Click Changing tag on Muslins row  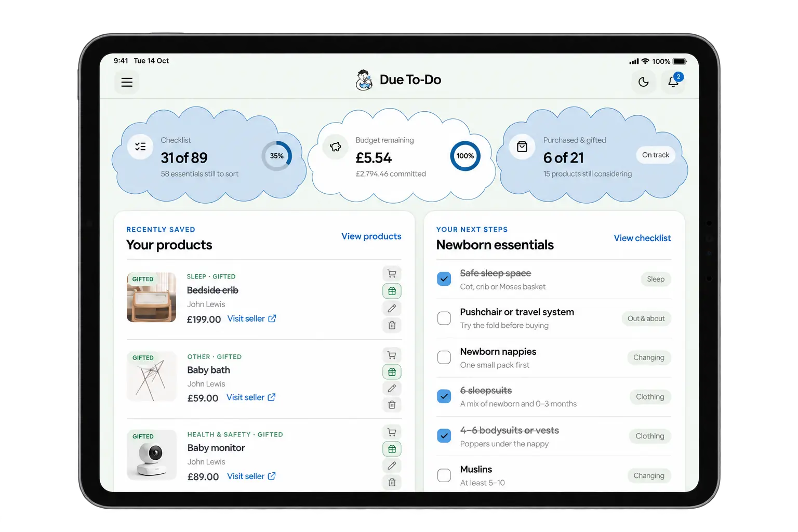click(x=649, y=475)
